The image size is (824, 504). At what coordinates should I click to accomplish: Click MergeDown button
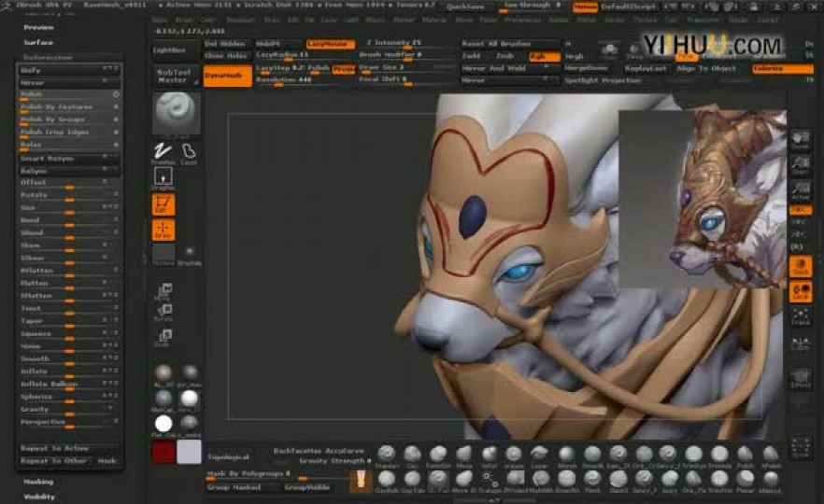587,69
